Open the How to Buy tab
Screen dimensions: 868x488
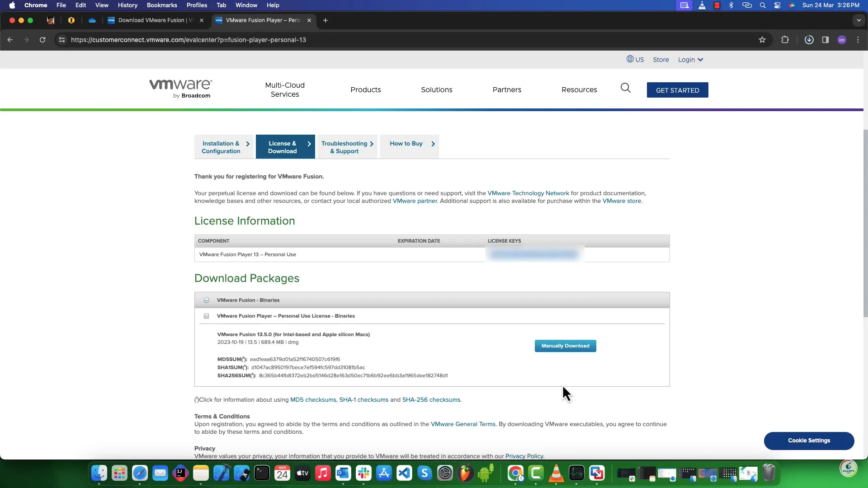(409, 147)
